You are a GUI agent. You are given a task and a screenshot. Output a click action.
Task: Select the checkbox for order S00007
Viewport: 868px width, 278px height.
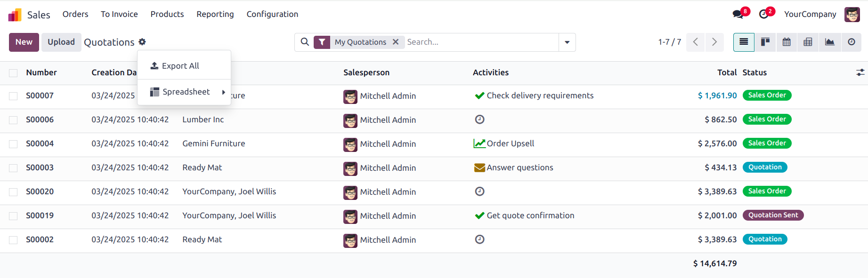click(x=13, y=96)
